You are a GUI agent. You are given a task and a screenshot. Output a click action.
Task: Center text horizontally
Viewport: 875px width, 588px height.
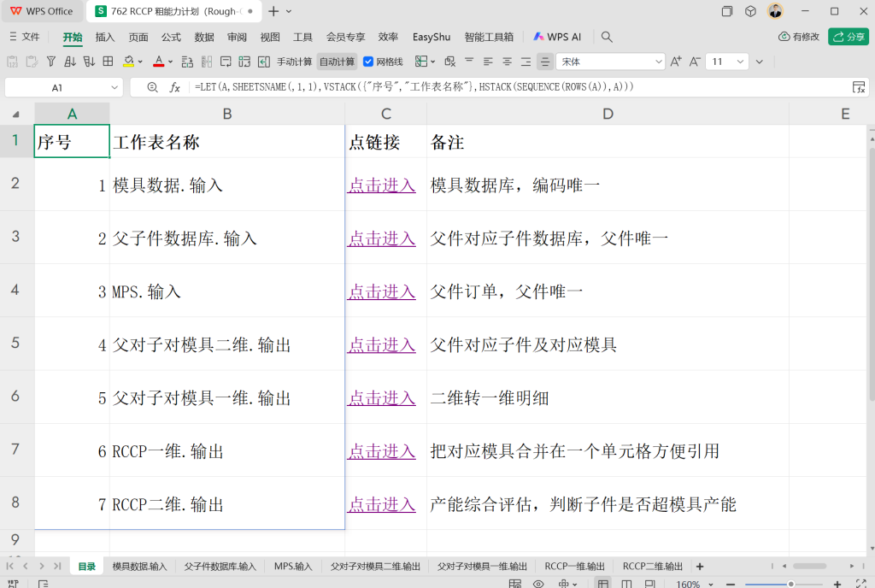point(507,62)
